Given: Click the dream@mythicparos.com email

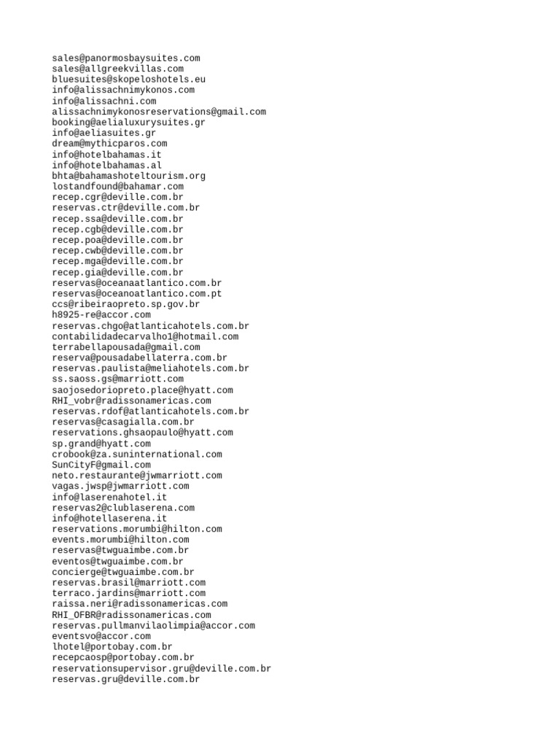Looking at the screenshot, I should (x=109, y=144).
